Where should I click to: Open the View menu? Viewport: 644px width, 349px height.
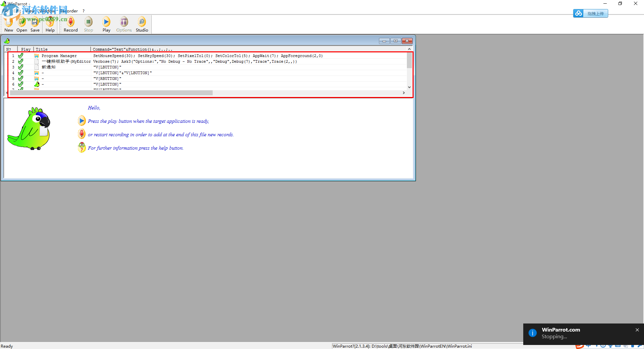point(30,11)
